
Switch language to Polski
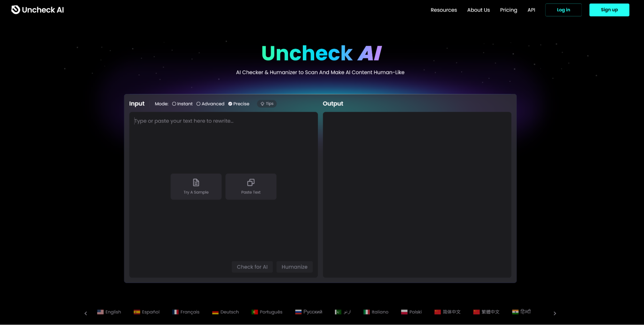pos(411,312)
